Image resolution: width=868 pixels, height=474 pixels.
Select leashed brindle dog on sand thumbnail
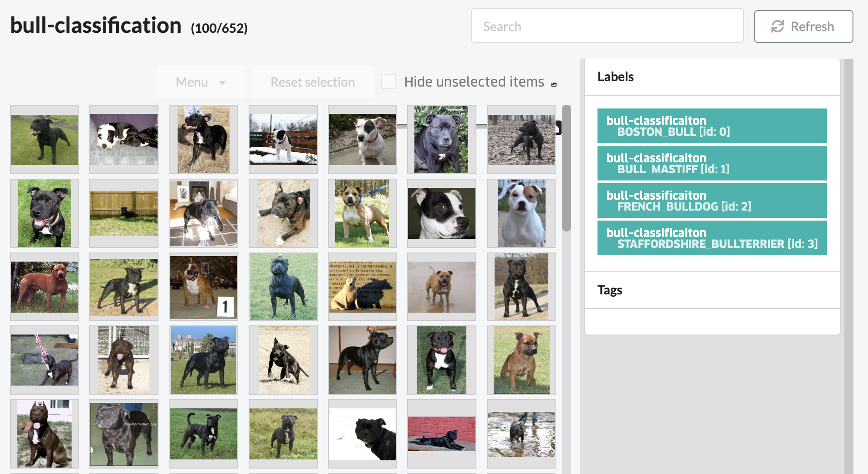283,360
